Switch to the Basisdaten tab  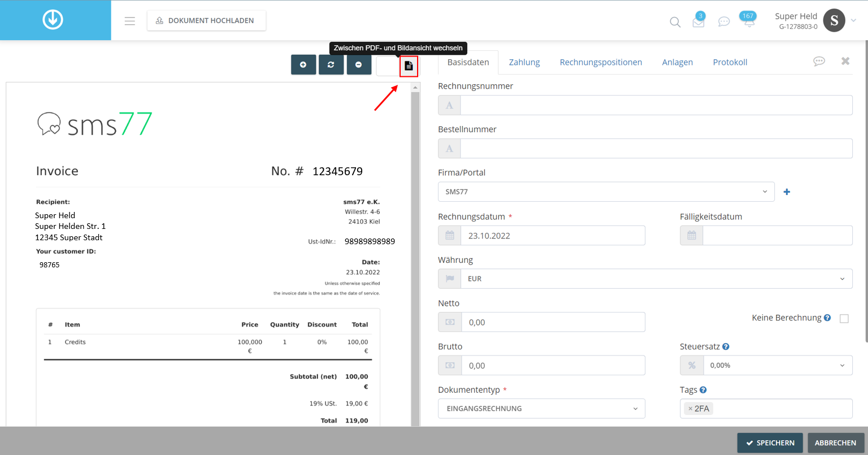[x=468, y=62]
